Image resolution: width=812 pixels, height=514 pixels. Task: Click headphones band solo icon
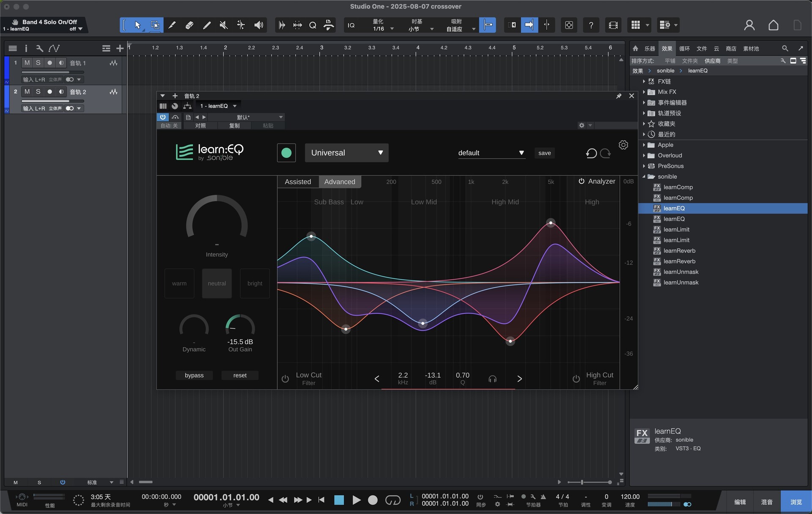[492, 379]
